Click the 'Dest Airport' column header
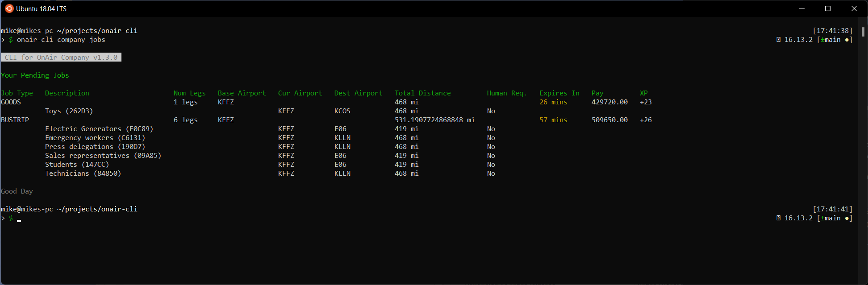The height and width of the screenshot is (285, 868). [359, 93]
